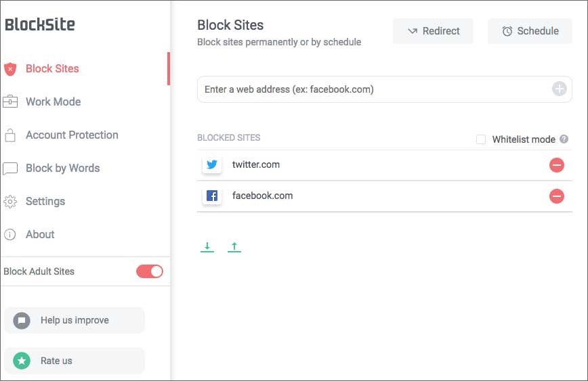Enable the Whitelist mode checkbox
Image resolution: width=588 pixels, height=381 pixels.
point(481,139)
